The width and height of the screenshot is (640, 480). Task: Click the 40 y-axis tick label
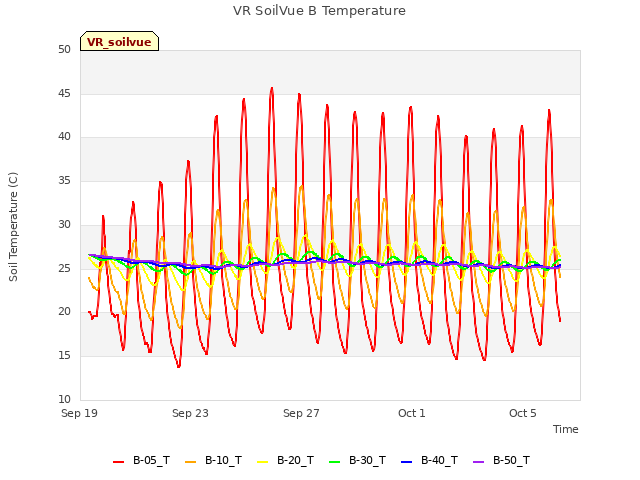click(64, 137)
